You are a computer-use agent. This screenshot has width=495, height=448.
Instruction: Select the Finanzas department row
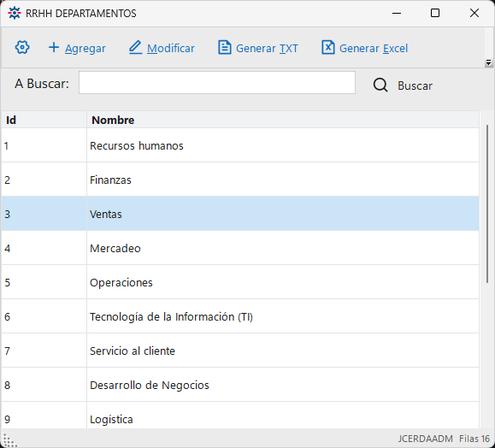click(x=240, y=180)
